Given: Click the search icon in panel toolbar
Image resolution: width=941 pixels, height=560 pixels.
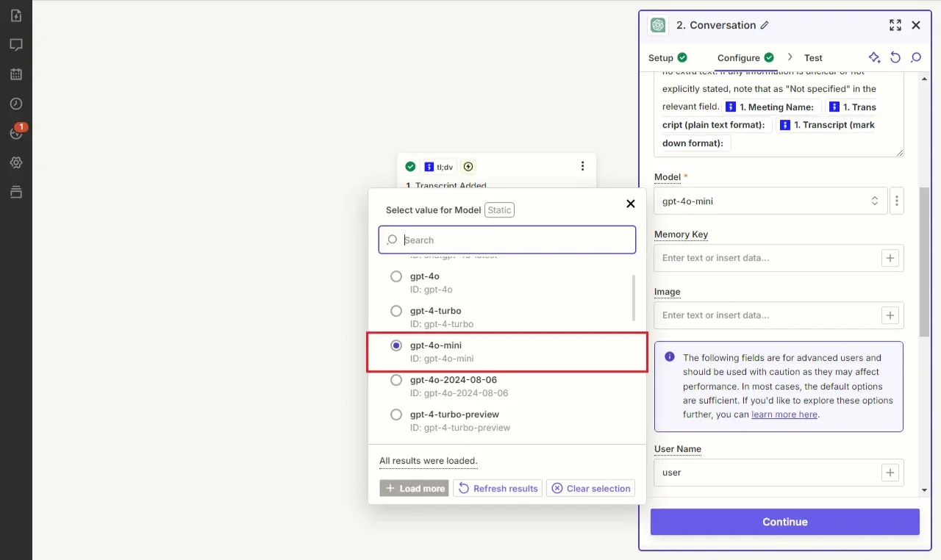Looking at the screenshot, I should click(x=916, y=57).
